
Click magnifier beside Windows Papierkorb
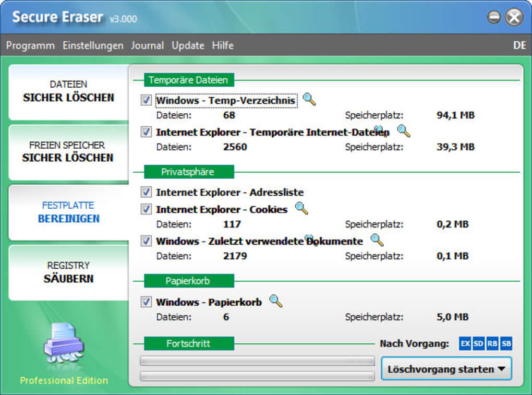(x=275, y=301)
